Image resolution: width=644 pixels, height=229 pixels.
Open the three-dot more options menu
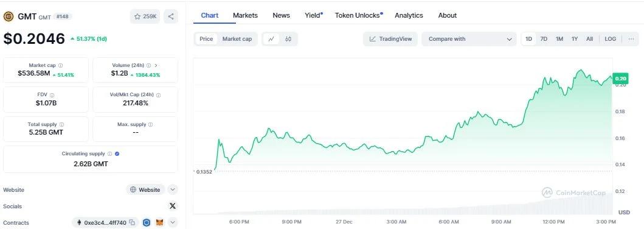[x=631, y=39]
